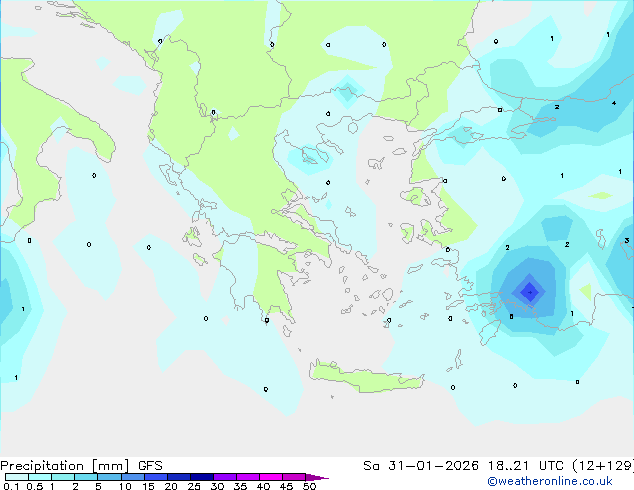634x490 pixels.
Task: Pick the 10–15 mm legend color swatch
Action: pyautogui.click(x=133, y=477)
